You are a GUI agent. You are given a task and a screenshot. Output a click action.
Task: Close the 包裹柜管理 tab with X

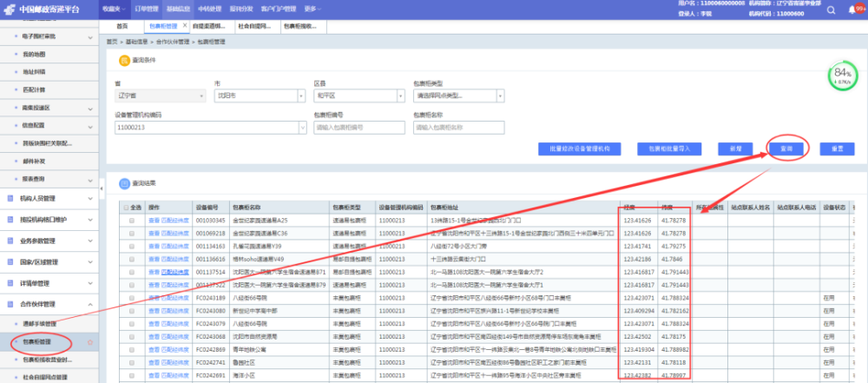click(185, 25)
